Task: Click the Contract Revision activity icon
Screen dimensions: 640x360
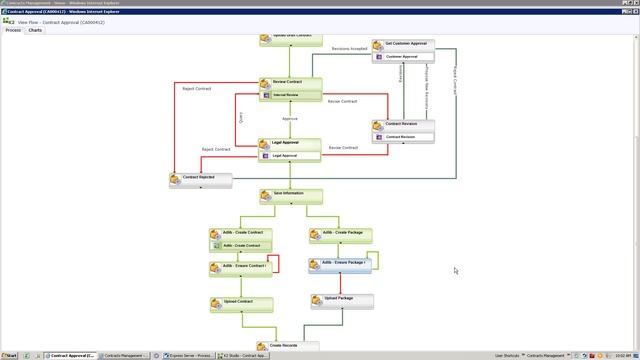Action: coord(378,126)
